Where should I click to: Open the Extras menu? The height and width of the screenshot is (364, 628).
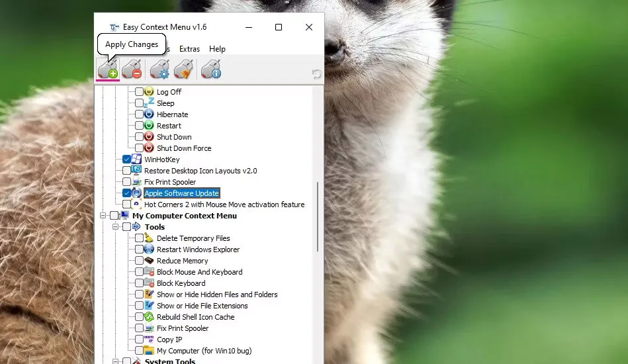pyautogui.click(x=189, y=49)
